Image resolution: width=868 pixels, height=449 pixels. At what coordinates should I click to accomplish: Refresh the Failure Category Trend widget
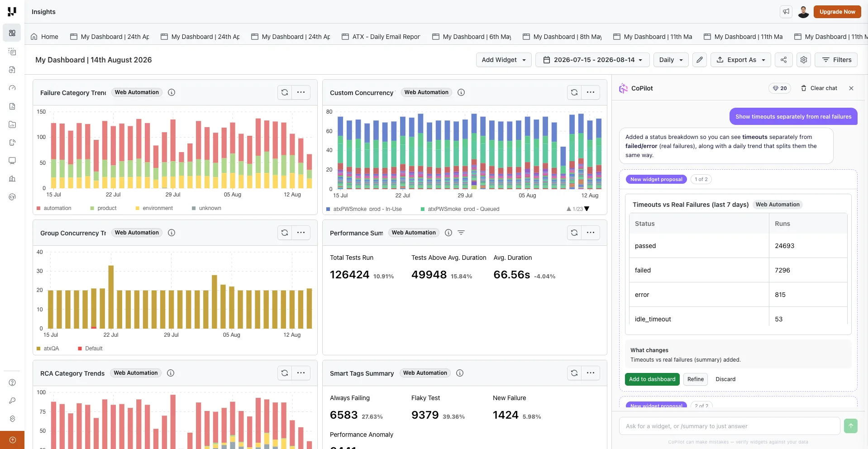(285, 92)
